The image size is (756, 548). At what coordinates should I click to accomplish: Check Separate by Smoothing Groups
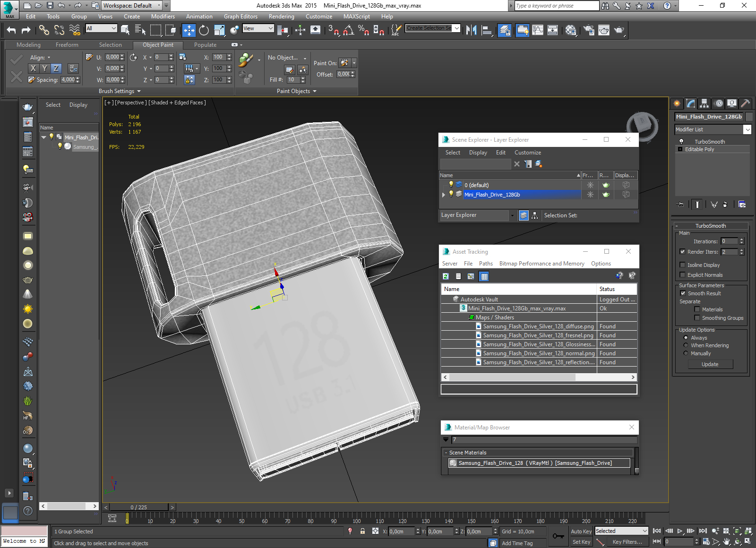[697, 318]
